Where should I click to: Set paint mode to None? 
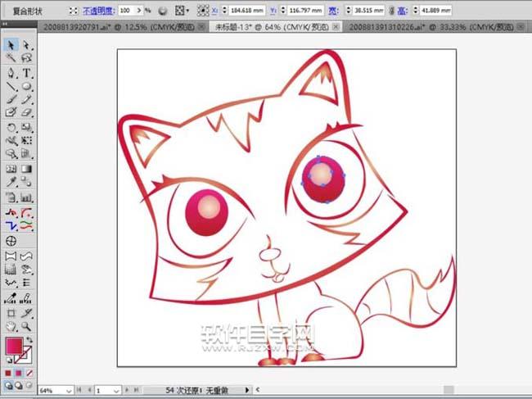click(x=29, y=374)
